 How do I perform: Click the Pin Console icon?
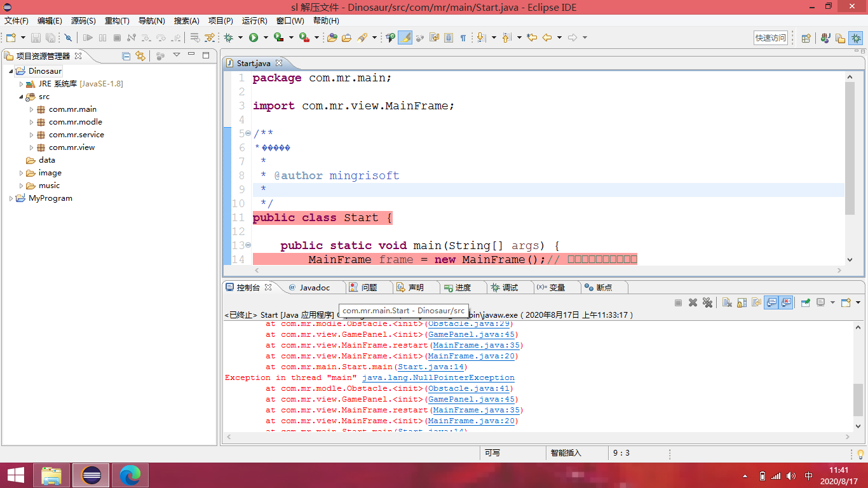(806, 303)
